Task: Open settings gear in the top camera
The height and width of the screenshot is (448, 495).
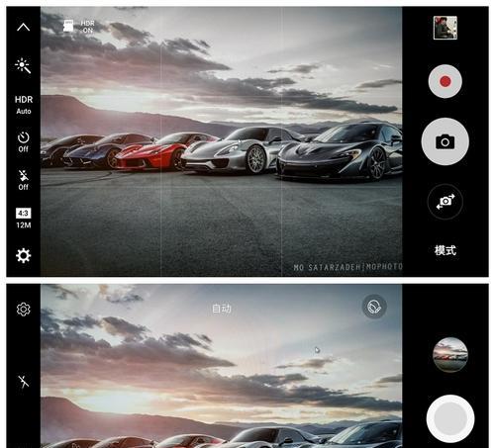Action: pyautogui.click(x=24, y=255)
